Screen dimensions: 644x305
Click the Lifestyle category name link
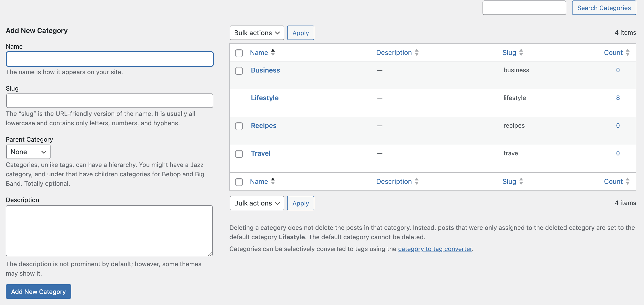click(265, 97)
